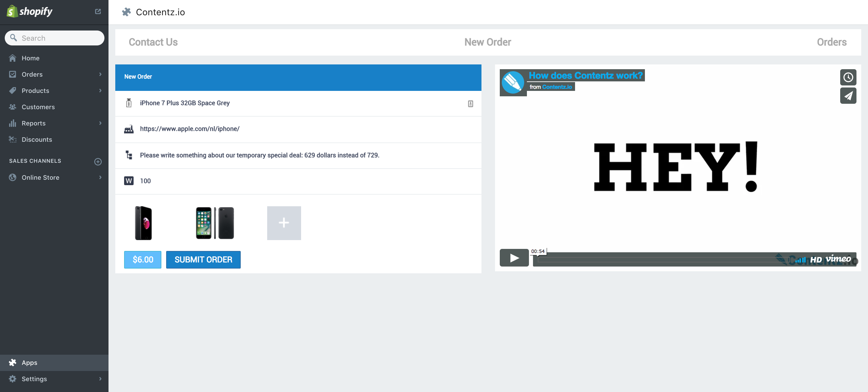Click the Search input field
This screenshot has height=392, width=868.
55,38
